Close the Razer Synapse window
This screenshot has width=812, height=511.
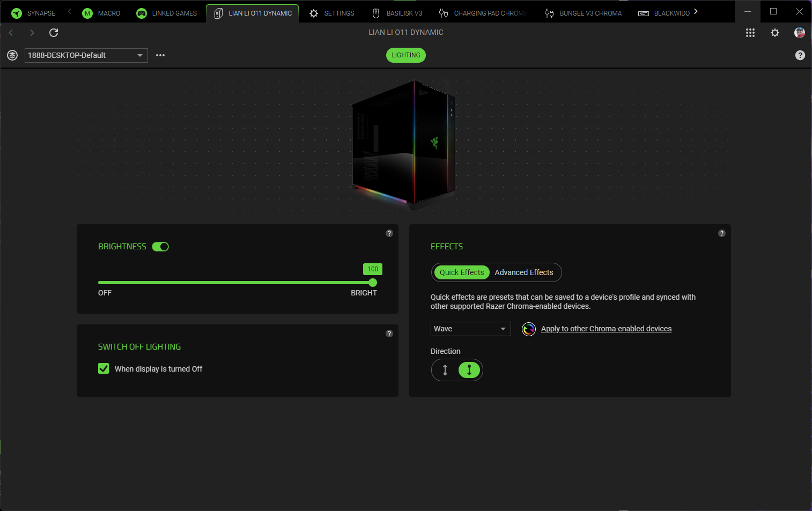(x=799, y=11)
